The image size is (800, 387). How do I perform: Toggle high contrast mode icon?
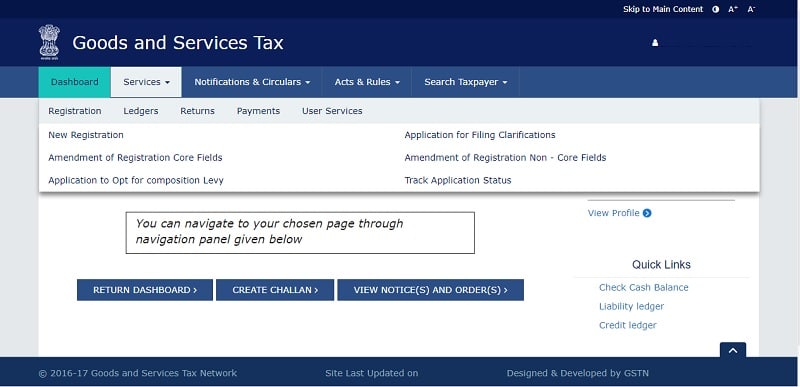coord(716,9)
